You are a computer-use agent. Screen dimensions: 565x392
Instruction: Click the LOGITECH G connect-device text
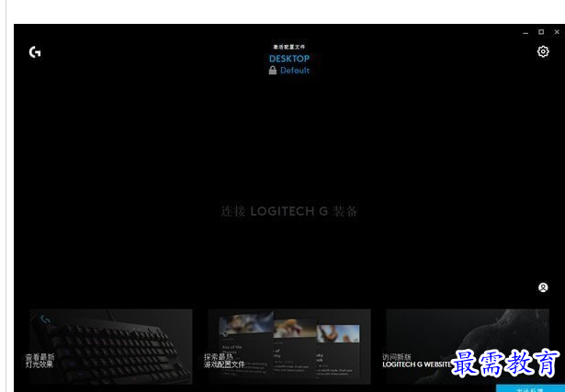tap(289, 211)
